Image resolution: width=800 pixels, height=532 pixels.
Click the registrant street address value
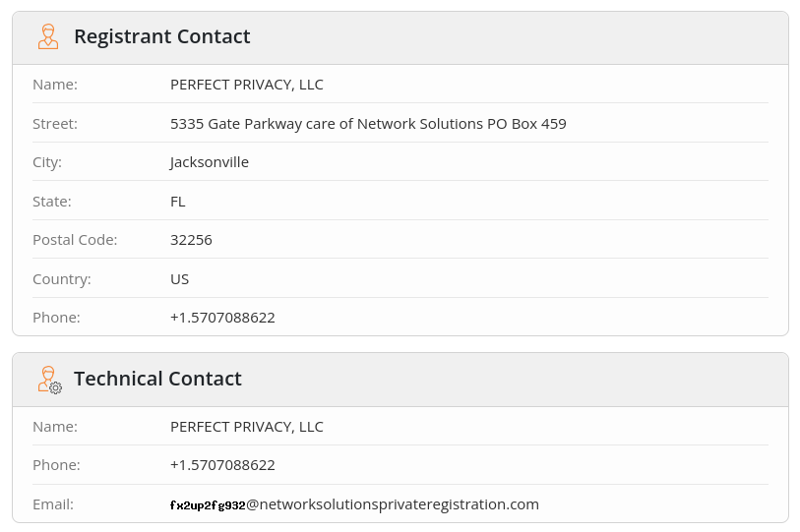coord(368,124)
